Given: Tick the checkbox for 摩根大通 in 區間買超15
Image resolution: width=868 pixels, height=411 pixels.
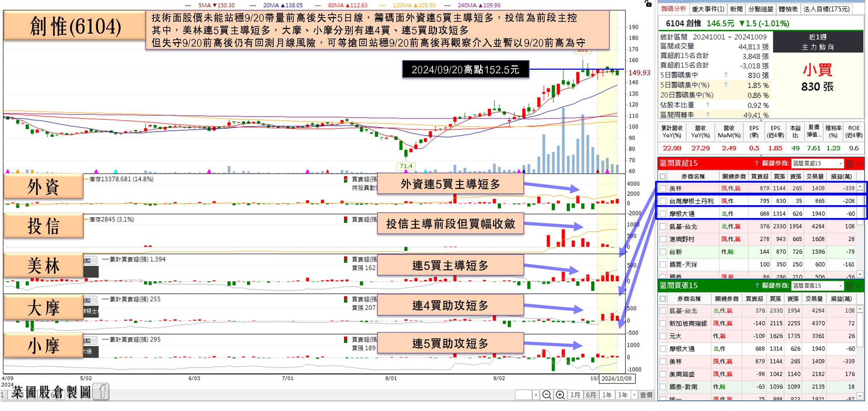Looking at the screenshot, I should click(x=663, y=214).
